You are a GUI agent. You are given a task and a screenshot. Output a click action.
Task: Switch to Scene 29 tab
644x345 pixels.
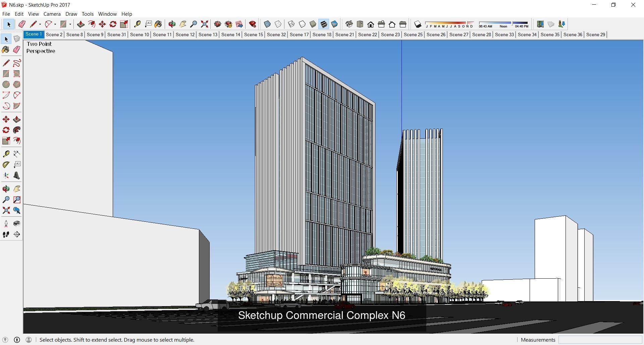(x=595, y=34)
